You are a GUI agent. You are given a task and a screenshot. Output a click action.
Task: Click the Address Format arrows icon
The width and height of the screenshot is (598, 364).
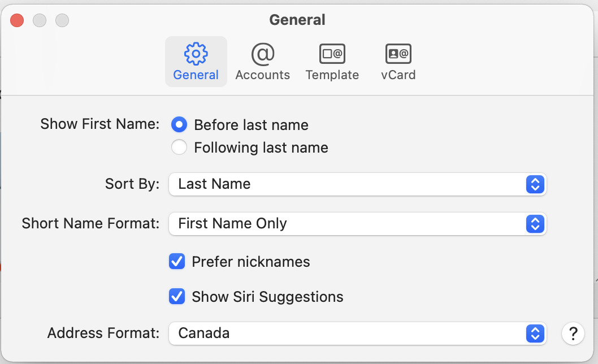(x=534, y=333)
